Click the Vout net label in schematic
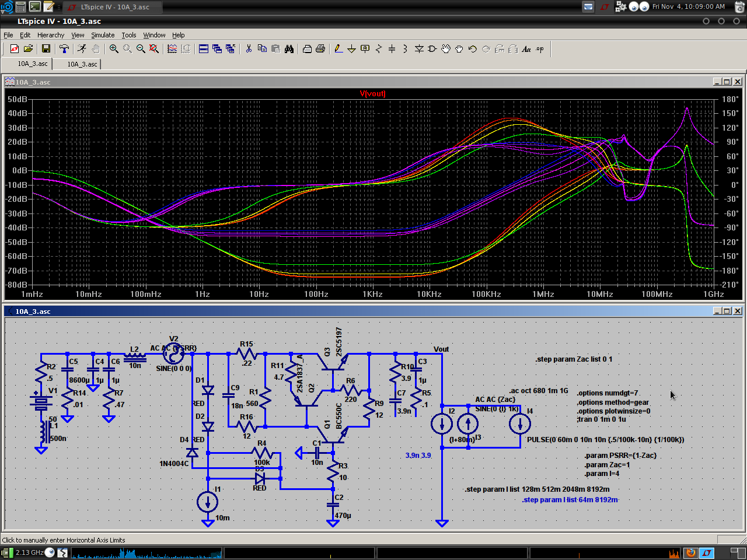Screen dimensions: 747x560 pyautogui.click(x=441, y=349)
